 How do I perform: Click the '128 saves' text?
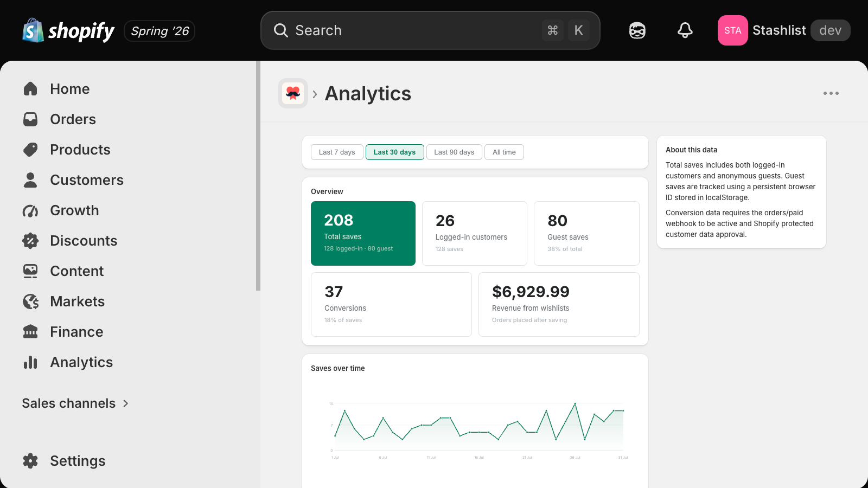(449, 249)
